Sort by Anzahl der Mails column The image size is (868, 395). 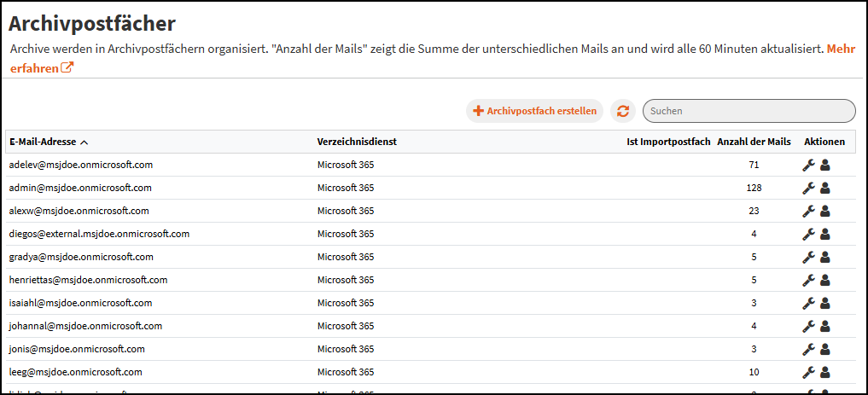(x=753, y=142)
